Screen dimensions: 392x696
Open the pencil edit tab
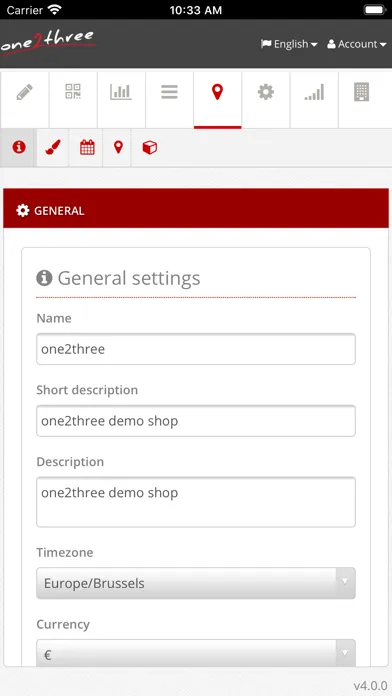point(24,100)
